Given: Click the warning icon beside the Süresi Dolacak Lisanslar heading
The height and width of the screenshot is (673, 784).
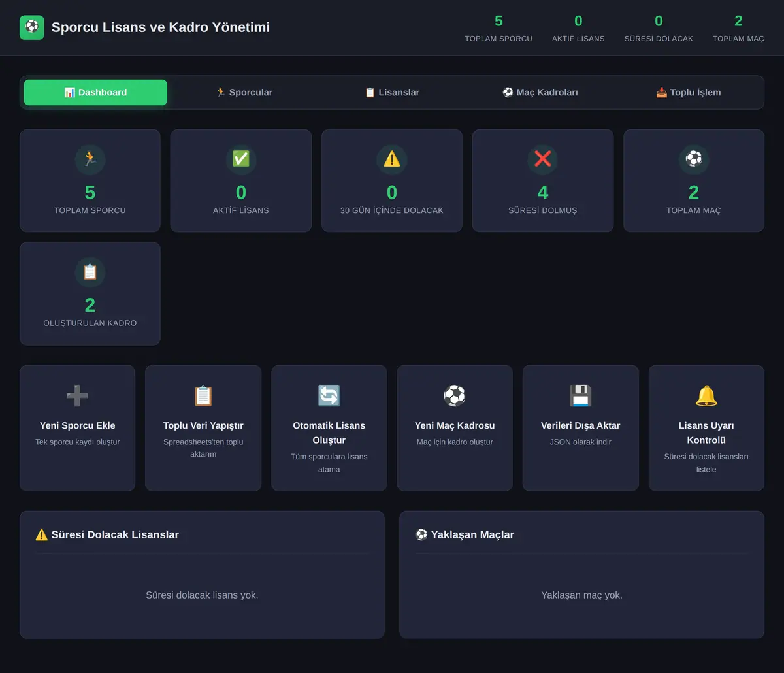Looking at the screenshot, I should coord(42,535).
